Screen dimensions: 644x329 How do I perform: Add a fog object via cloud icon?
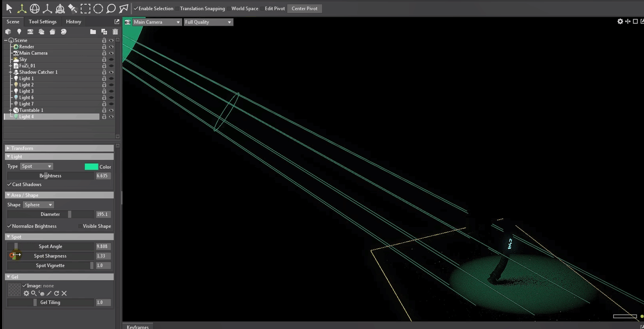42,31
